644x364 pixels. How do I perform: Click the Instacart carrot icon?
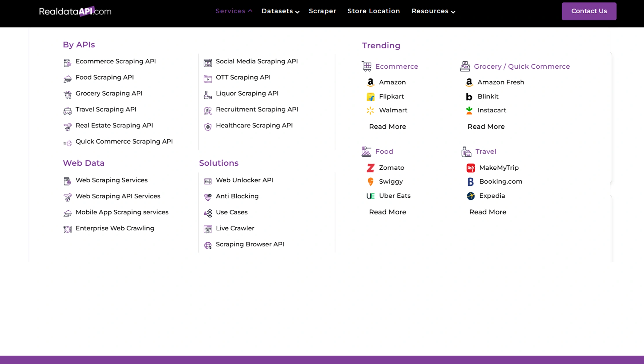click(x=469, y=110)
